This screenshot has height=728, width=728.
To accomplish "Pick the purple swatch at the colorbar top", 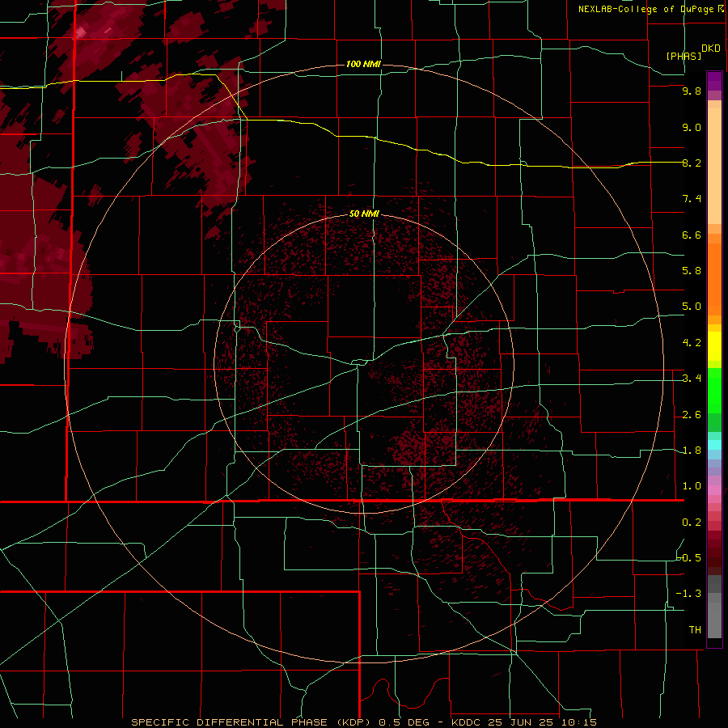I will tap(714, 81).
